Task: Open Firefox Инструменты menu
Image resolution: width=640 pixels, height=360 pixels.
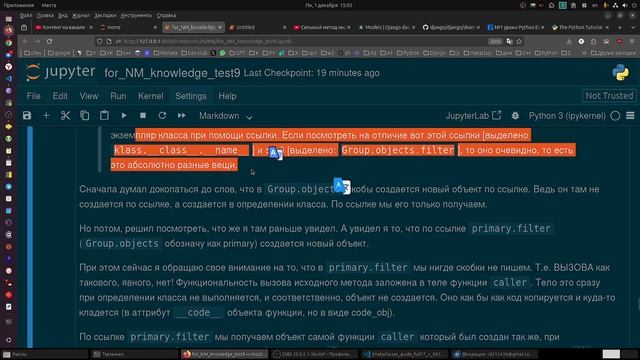Action: [136, 16]
